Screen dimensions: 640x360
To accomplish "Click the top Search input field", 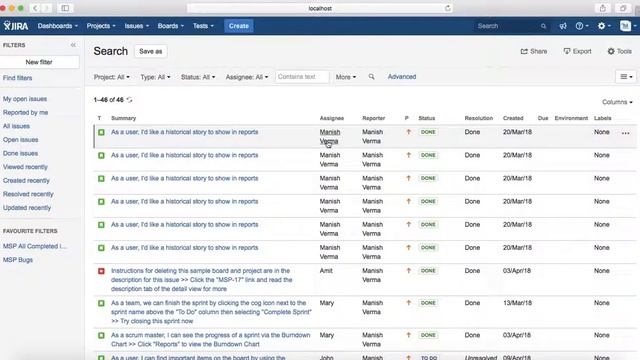I will [x=511, y=26].
